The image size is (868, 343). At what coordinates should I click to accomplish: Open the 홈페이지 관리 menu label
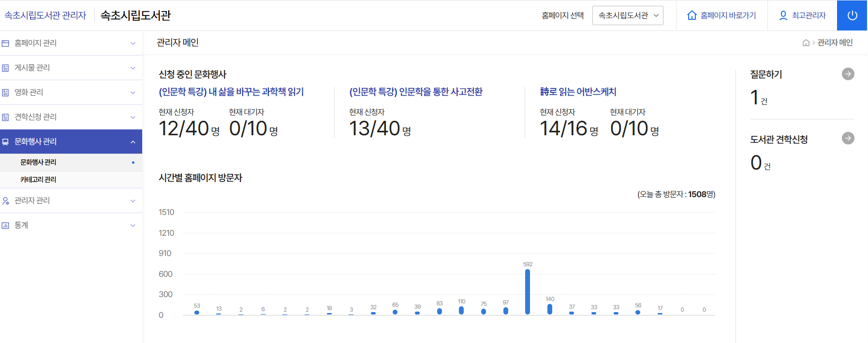(x=35, y=43)
